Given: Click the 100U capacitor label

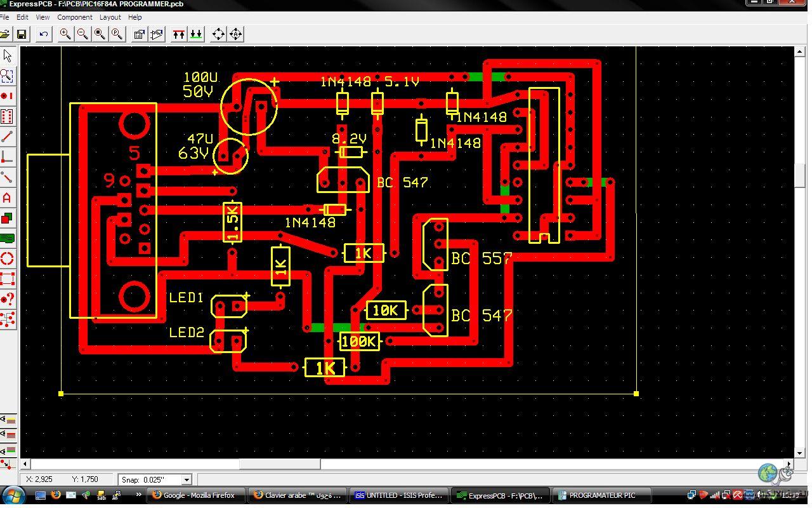Looking at the screenshot, I should pyautogui.click(x=200, y=77).
